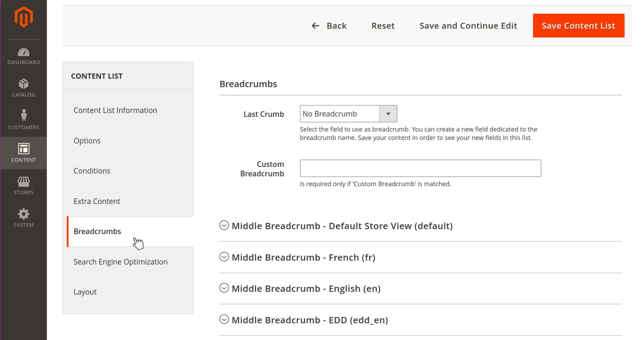
Task: Go to Search Engine Optimization tab
Action: (x=120, y=262)
